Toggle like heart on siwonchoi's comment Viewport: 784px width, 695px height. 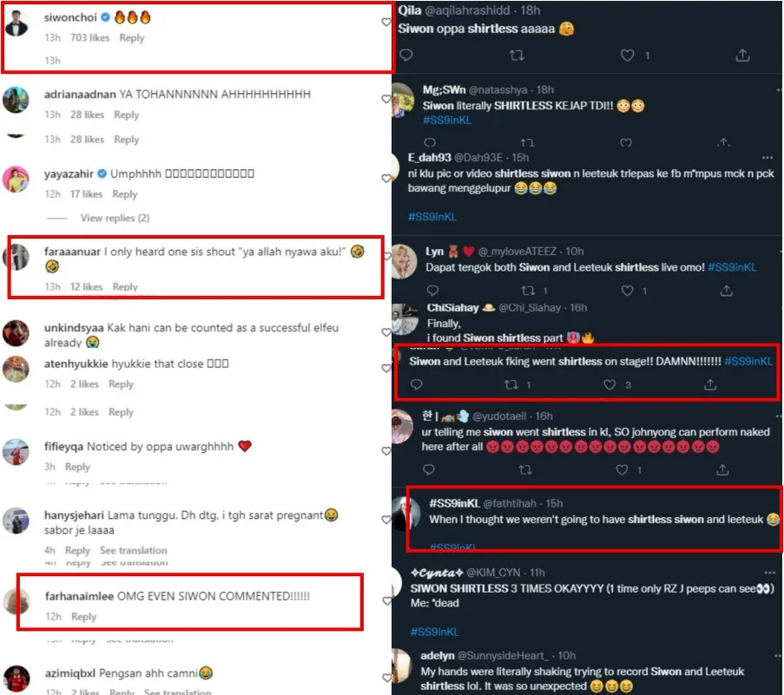point(386,22)
